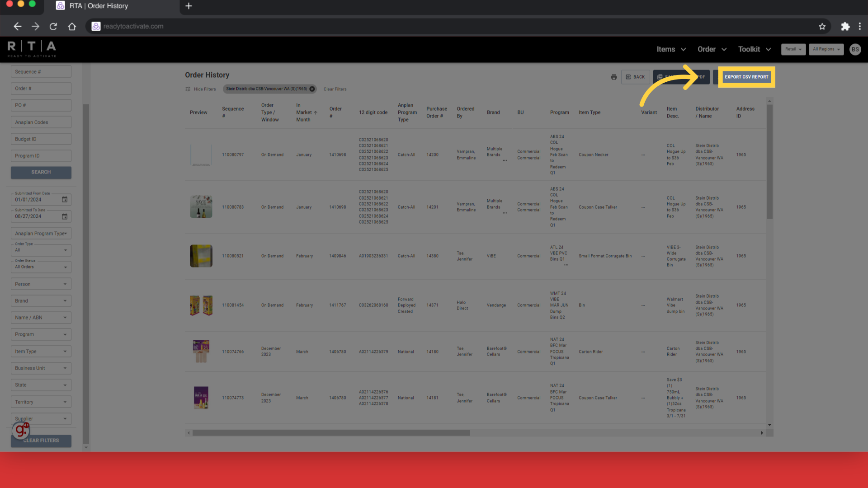Focus the Anaplan Codes field

[x=41, y=122]
